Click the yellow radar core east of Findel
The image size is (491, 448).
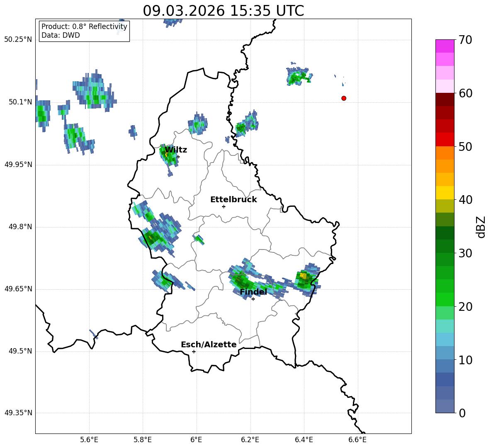(x=303, y=276)
